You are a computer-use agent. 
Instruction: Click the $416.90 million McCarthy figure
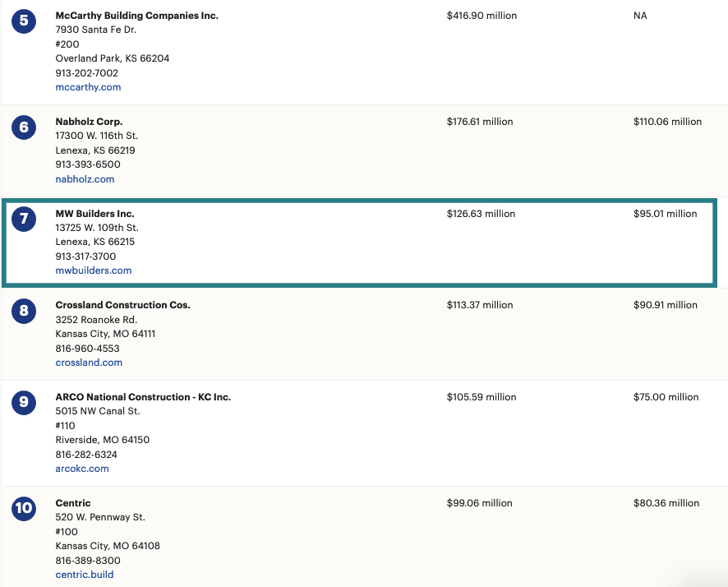(482, 16)
